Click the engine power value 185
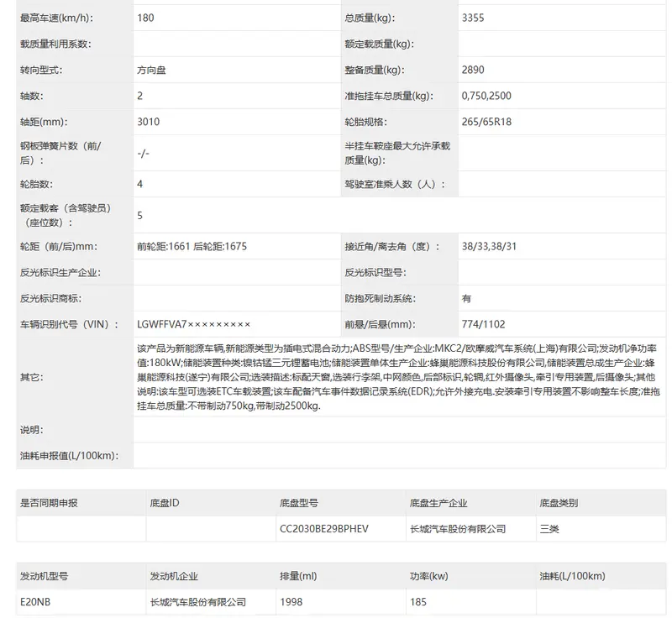The height and width of the screenshot is (618, 672). coord(418,602)
